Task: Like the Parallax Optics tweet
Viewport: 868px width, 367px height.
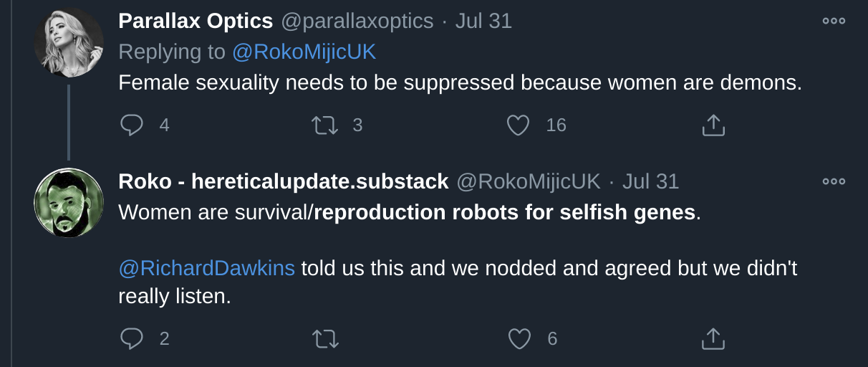Action: coord(518,125)
